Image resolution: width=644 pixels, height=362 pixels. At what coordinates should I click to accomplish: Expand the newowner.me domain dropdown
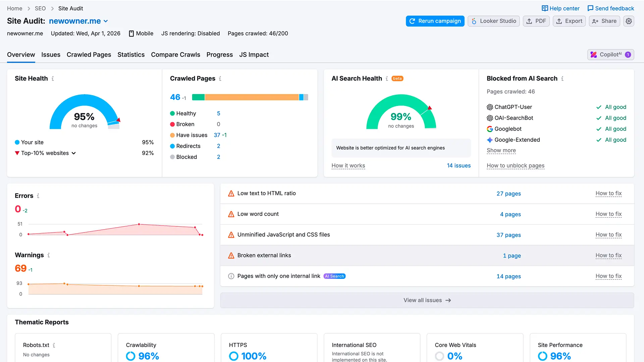click(106, 21)
